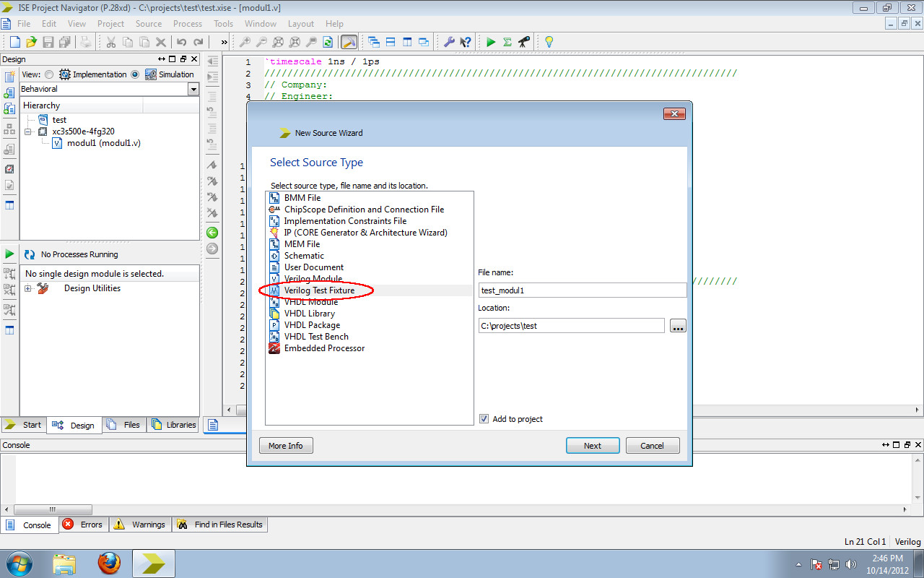Screen dimensions: 924x578
Task: Click the lightbulb toolbar icon
Action: 548,41
